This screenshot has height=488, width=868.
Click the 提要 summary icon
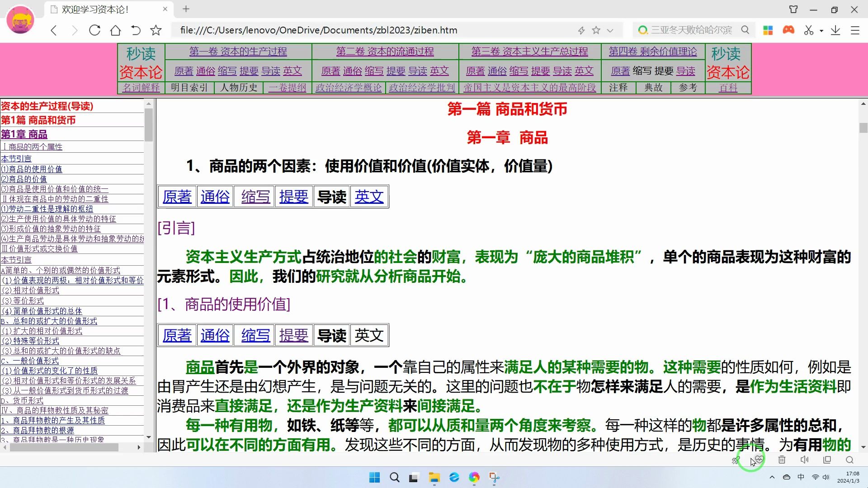(293, 197)
